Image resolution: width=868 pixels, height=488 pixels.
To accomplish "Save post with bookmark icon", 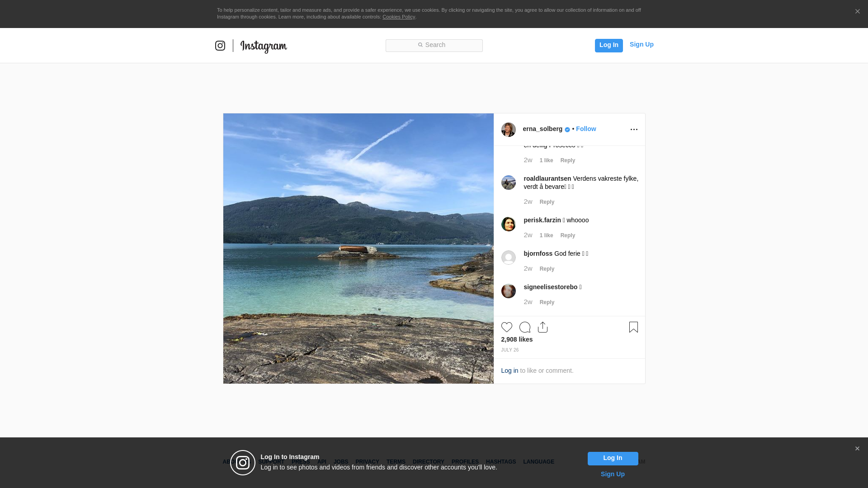I will [x=633, y=327].
